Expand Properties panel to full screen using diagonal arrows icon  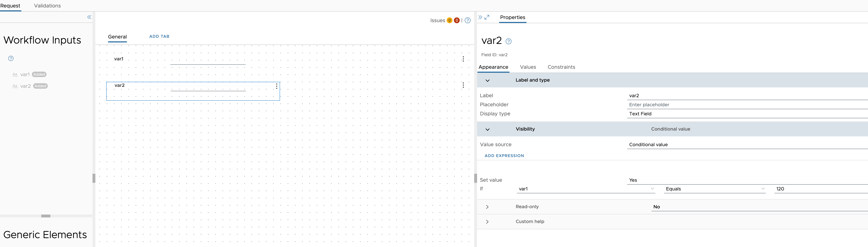pyautogui.click(x=486, y=17)
